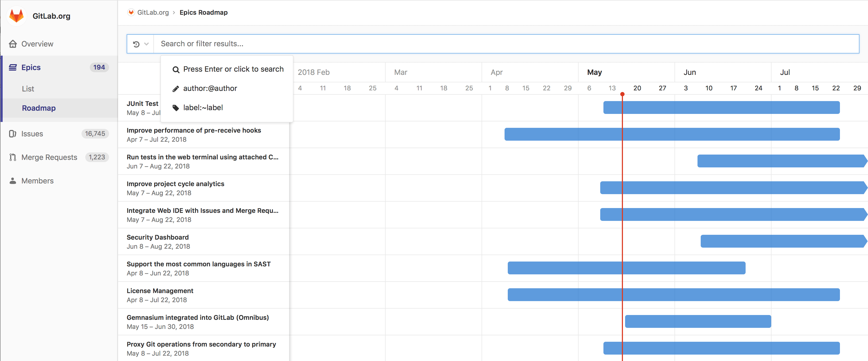The width and height of the screenshot is (868, 361).
Task: Select the Members person icon
Action: pos(13,181)
